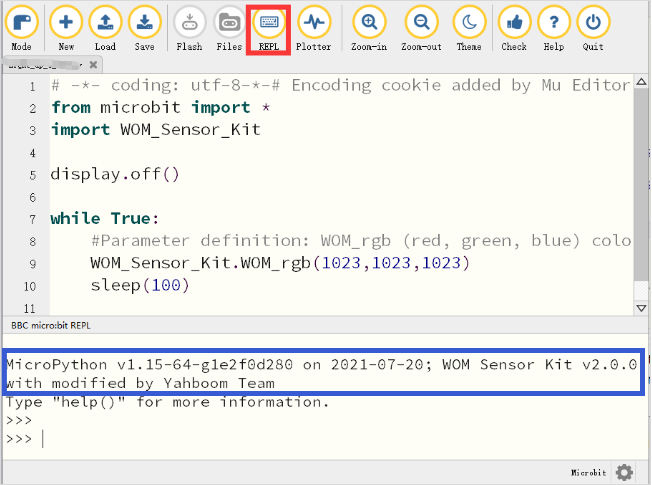Zoom-in the editor text

[369, 28]
